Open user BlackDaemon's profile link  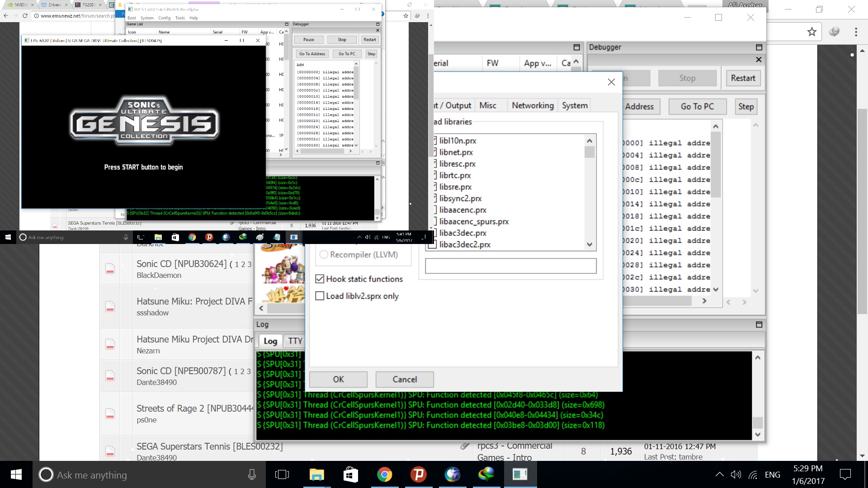(159, 275)
